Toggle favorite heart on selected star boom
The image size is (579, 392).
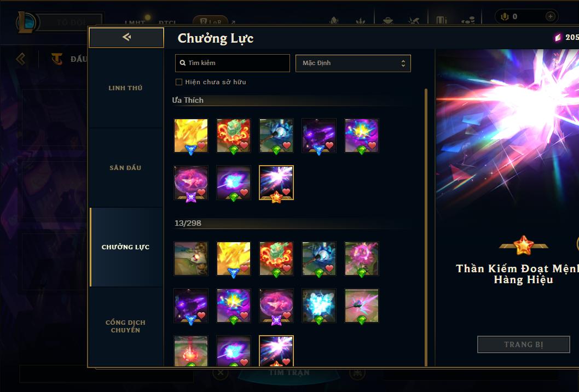pyautogui.click(x=286, y=192)
